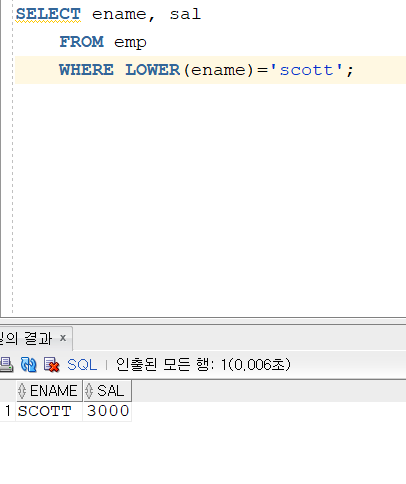Refresh the query results

(x=29, y=364)
